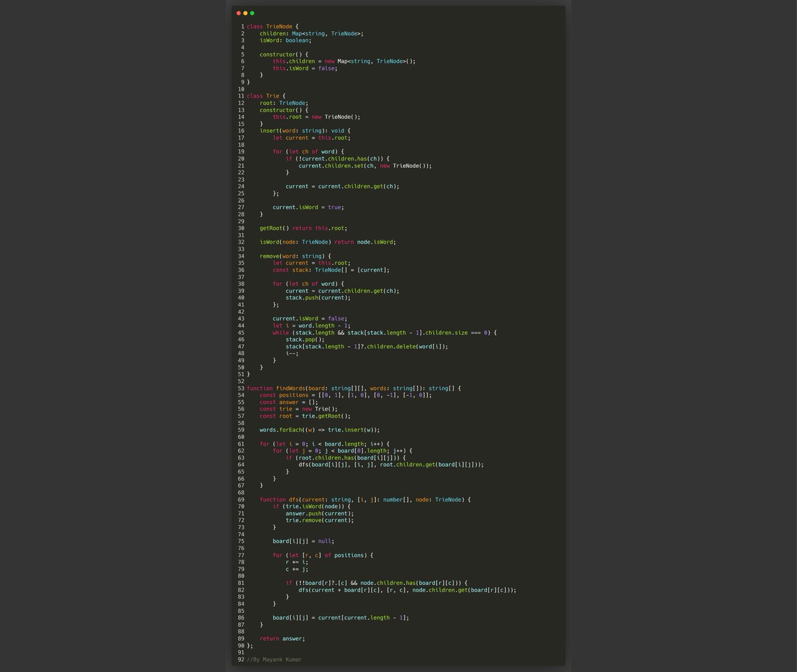Click the while loop condition on line 45
Image resolution: width=797 pixels, height=672 pixels.
tap(385, 333)
